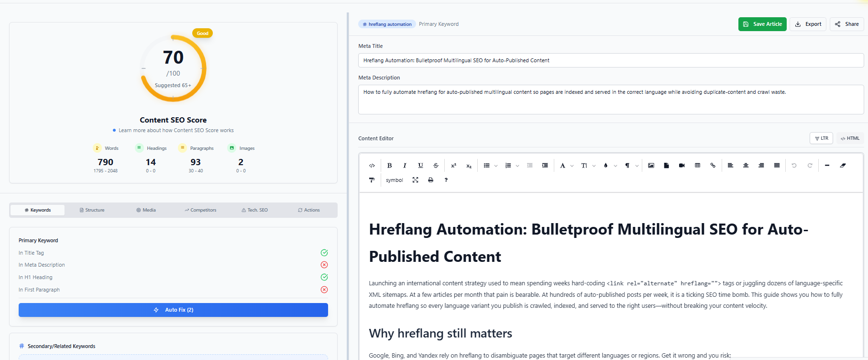The width and height of the screenshot is (868, 360).
Task: Apply italic formatting
Action: coord(405,166)
